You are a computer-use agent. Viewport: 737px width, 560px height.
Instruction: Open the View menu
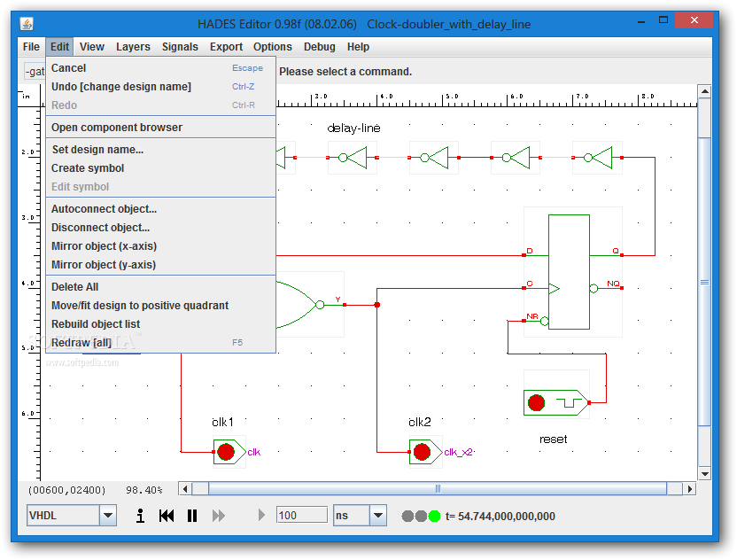click(91, 47)
